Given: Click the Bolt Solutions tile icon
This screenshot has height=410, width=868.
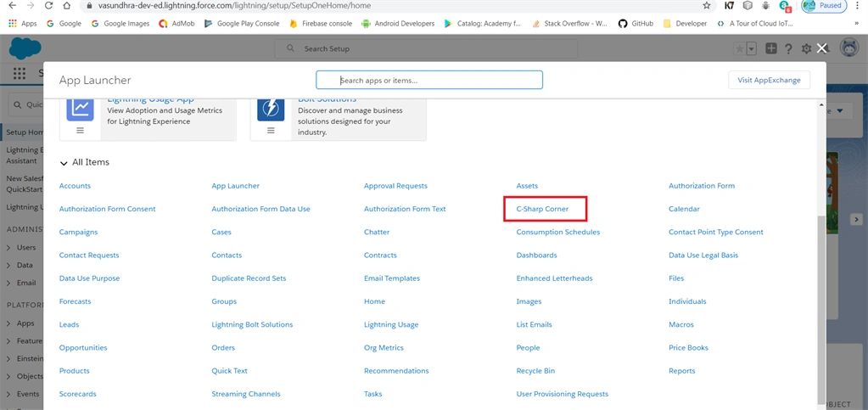Looking at the screenshot, I should 271,109.
